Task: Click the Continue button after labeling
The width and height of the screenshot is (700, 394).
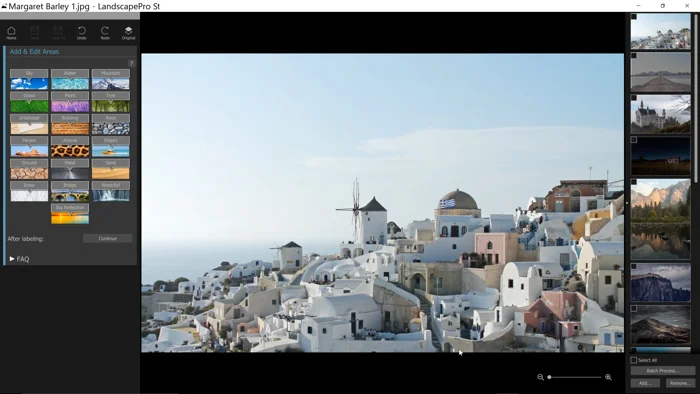Action: [107, 238]
